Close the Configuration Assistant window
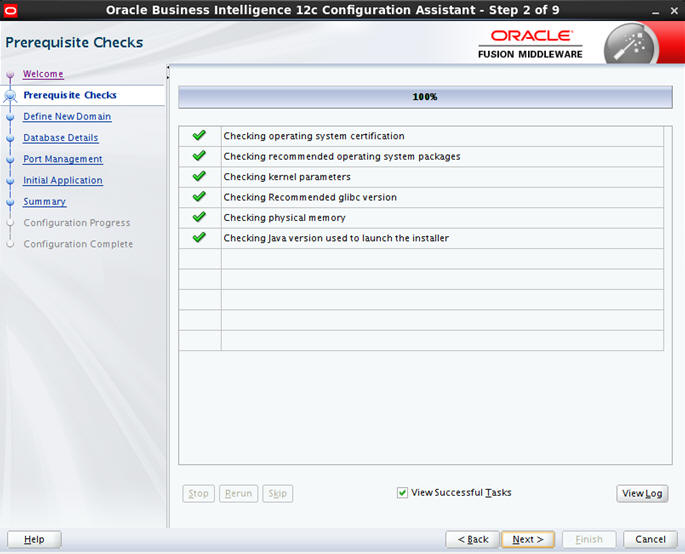Image resolution: width=685 pixels, height=554 pixels. [674, 11]
